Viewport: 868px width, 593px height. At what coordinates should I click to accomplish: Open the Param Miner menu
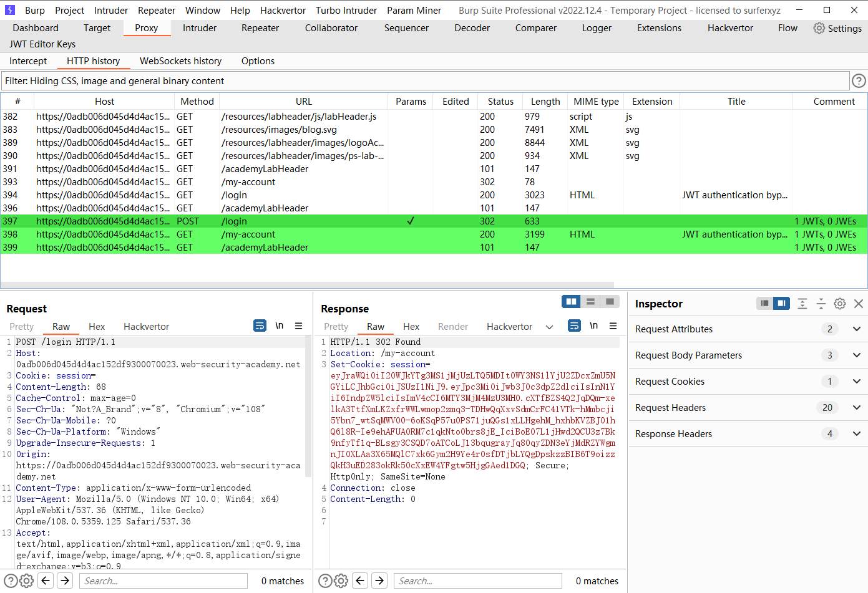(x=414, y=11)
